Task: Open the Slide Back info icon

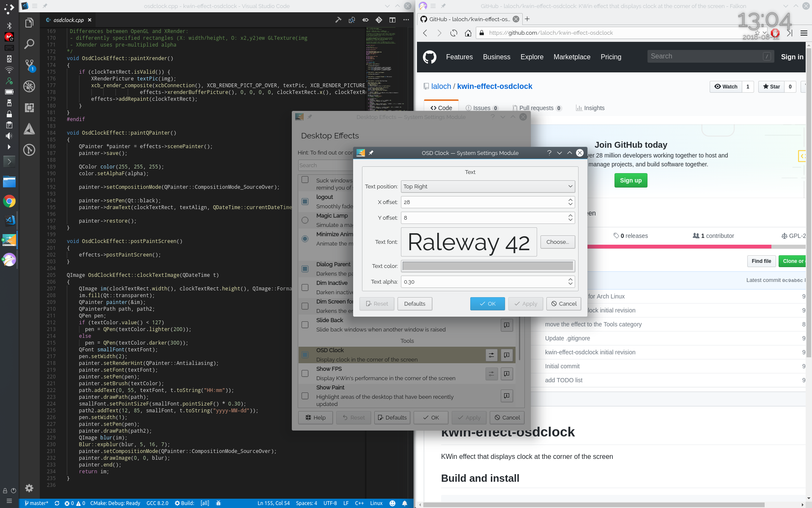Action: pos(507,325)
